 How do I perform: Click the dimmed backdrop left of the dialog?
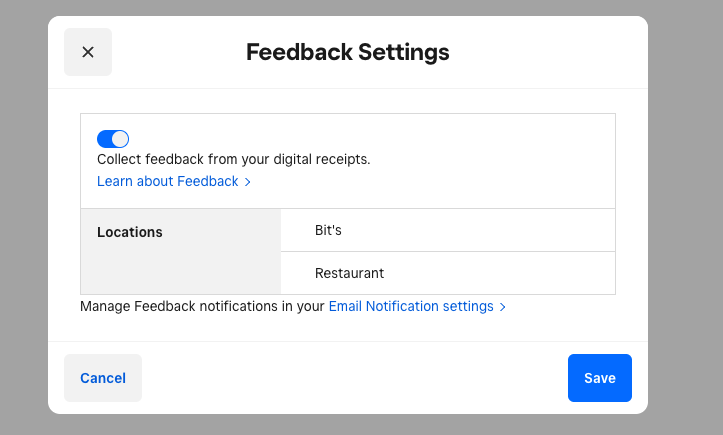pyautogui.click(x=24, y=220)
